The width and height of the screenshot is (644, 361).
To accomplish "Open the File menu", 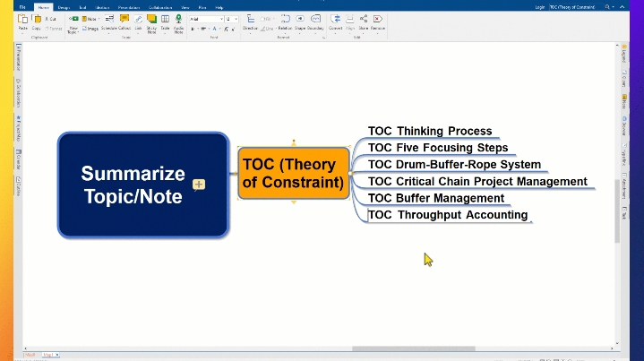I will [22, 7].
